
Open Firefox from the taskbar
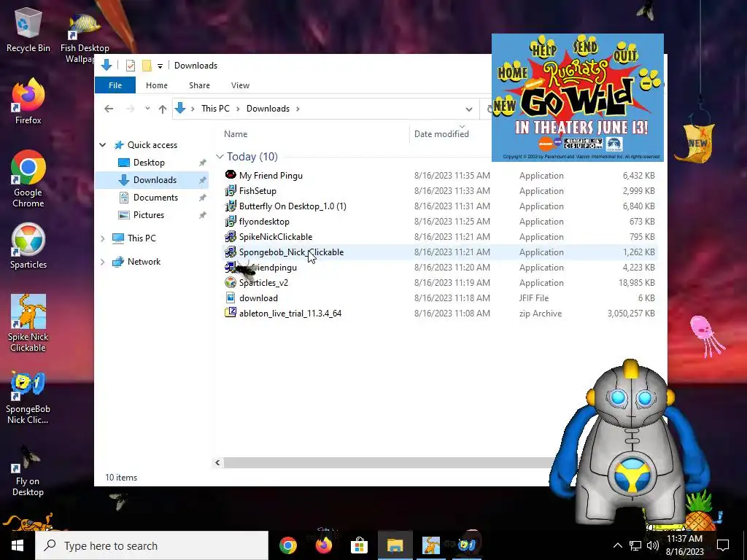click(323, 545)
